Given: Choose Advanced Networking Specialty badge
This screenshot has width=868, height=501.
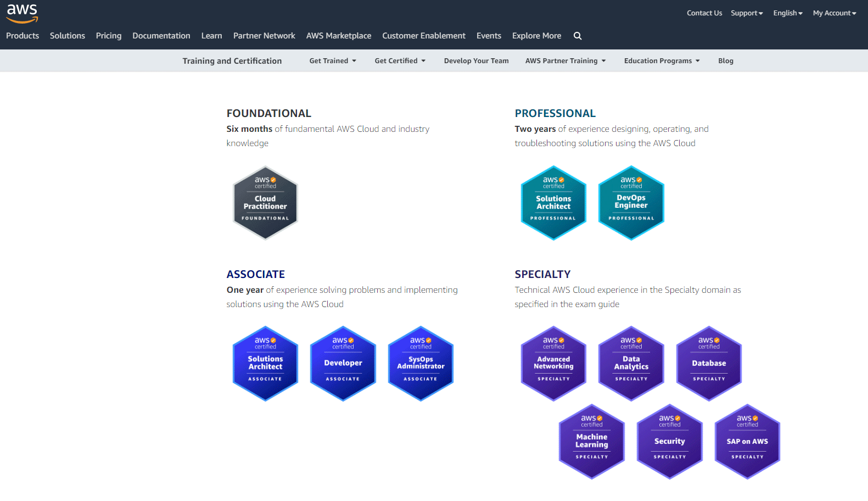Looking at the screenshot, I should (553, 364).
